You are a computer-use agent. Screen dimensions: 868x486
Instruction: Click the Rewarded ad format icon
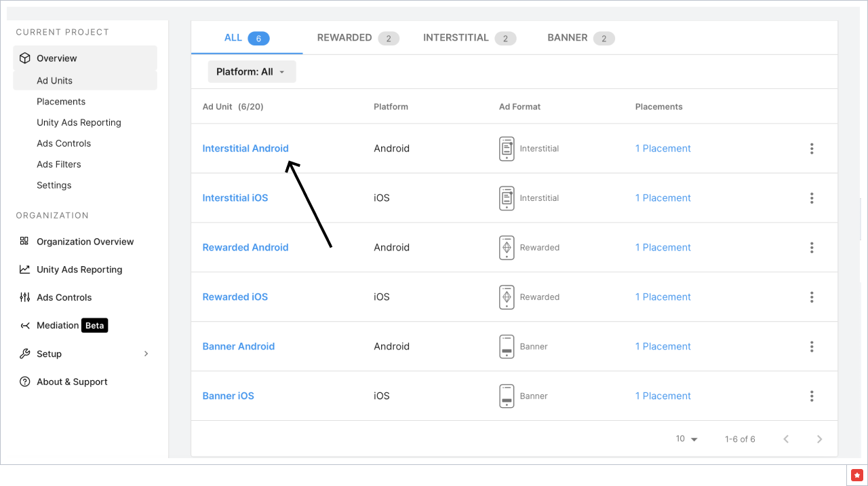507,247
